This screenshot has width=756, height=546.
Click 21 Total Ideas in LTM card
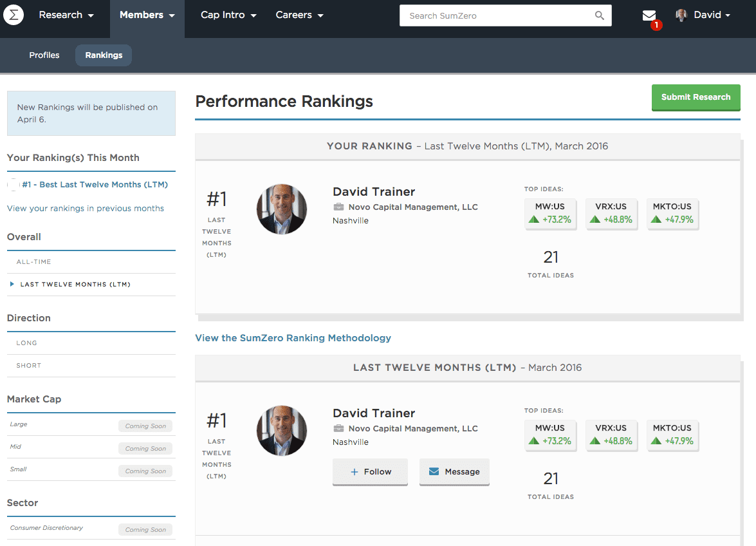(551, 485)
